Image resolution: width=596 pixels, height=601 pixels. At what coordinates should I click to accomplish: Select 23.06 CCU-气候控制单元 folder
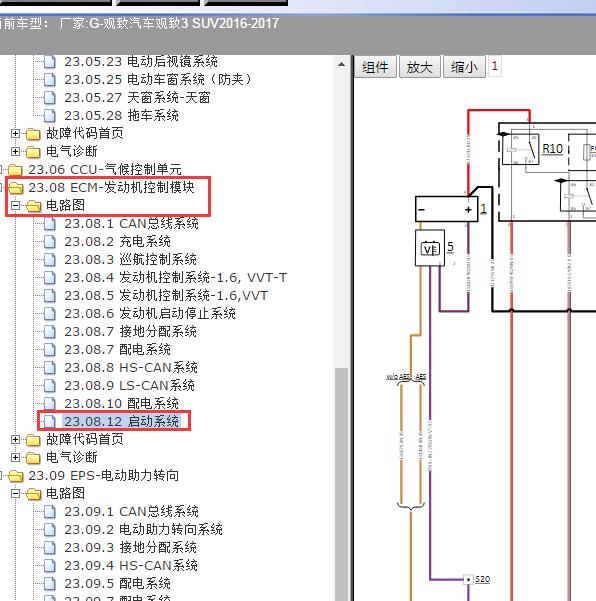(105, 169)
